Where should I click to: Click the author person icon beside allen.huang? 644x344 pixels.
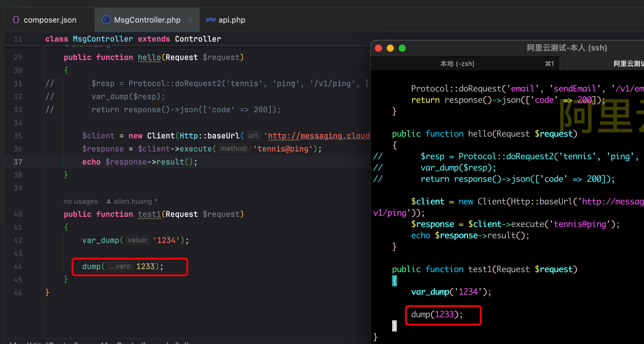[109, 201]
